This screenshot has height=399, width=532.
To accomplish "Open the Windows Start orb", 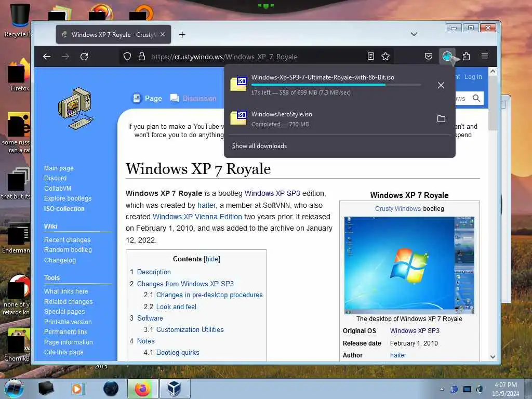I will point(14,389).
